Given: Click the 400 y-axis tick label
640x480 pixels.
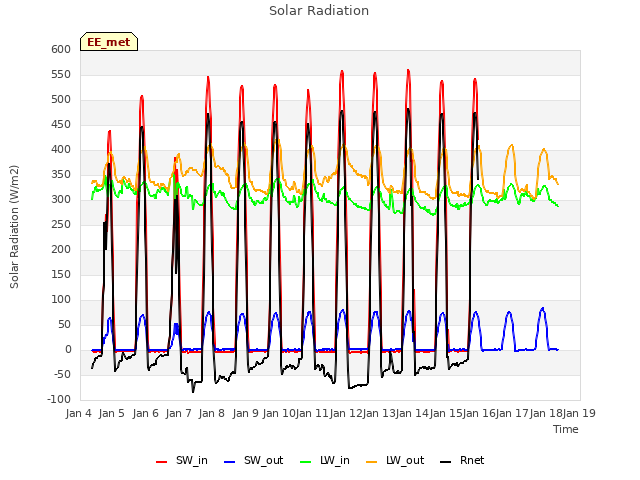Looking at the screenshot, I should coord(61,149).
